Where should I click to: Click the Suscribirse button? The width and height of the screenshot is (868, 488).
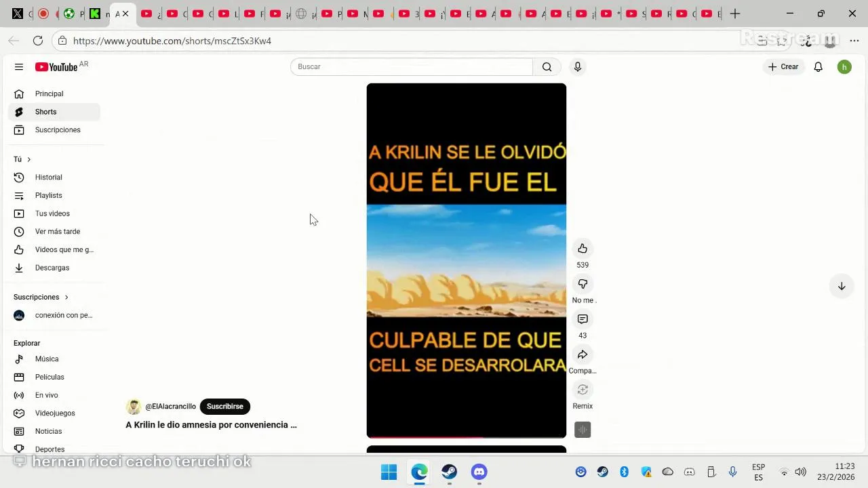(x=225, y=407)
